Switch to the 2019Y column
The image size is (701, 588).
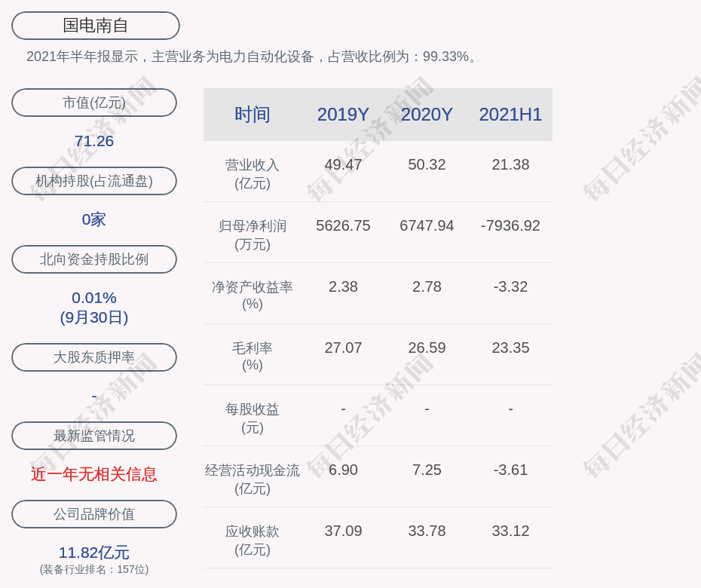[343, 115]
